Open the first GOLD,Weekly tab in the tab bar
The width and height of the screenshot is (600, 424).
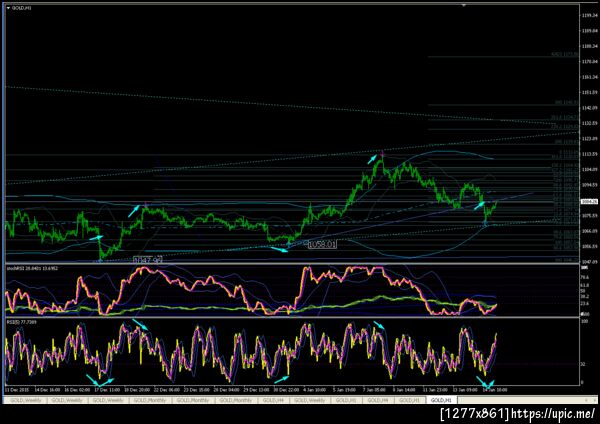tap(26, 400)
